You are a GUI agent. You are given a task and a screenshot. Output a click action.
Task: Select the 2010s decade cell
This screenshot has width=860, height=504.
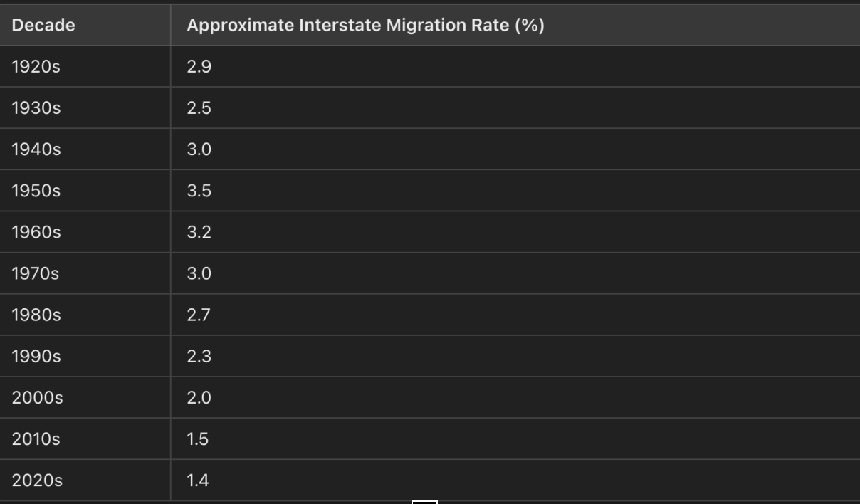(36, 439)
